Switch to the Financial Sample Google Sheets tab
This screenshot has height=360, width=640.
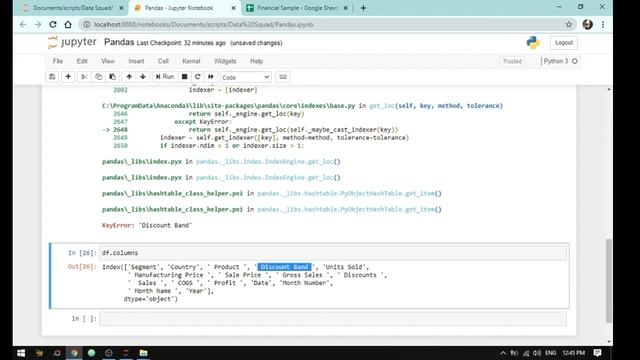pos(297,8)
